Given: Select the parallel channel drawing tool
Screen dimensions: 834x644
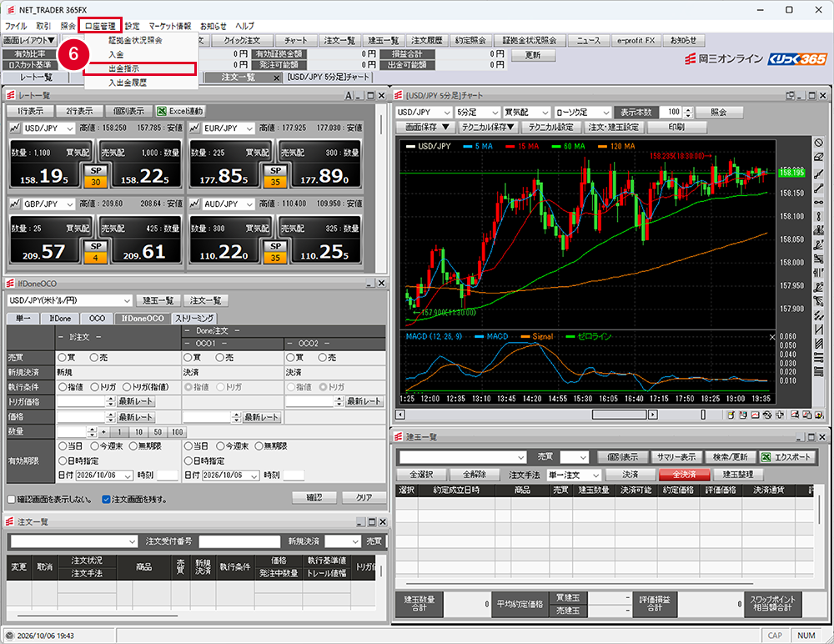Looking at the screenshot, I should [x=819, y=345].
